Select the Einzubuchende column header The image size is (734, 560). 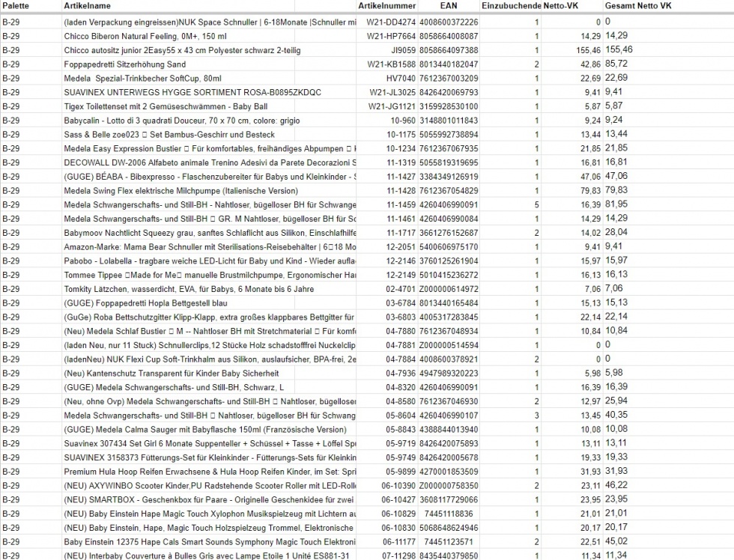(x=511, y=6)
